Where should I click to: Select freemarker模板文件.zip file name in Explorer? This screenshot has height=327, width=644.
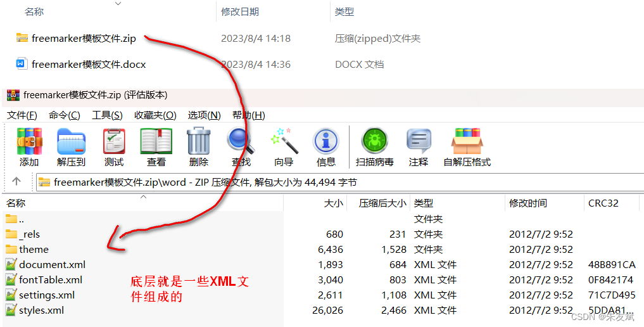(84, 39)
